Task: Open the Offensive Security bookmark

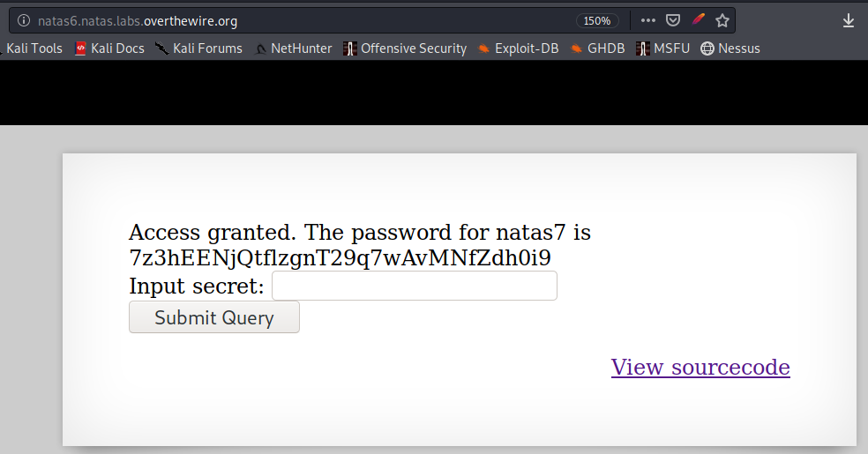Action: pyautogui.click(x=405, y=48)
